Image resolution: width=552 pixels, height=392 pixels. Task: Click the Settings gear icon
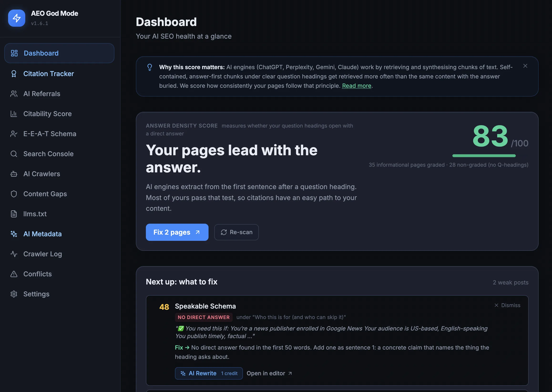(x=14, y=294)
